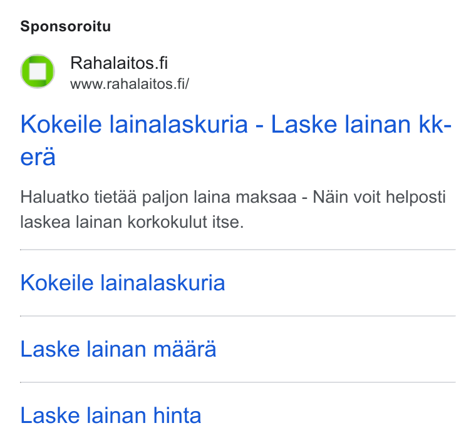Click the Näin voit helposti phrase in the description
This screenshot has height=448, width=476.
pyautogui.click(x=379, y=197)
